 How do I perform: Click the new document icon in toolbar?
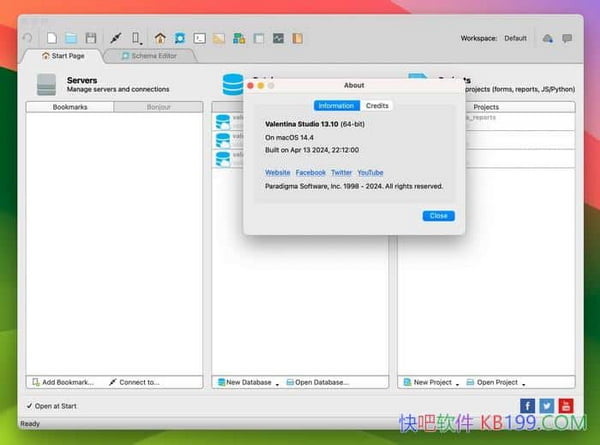tap(52, 38)
